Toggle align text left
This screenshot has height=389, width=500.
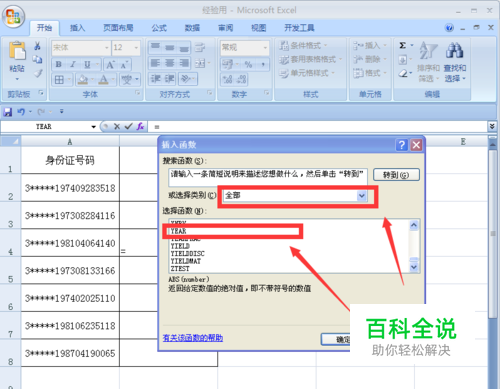point(155,63)
